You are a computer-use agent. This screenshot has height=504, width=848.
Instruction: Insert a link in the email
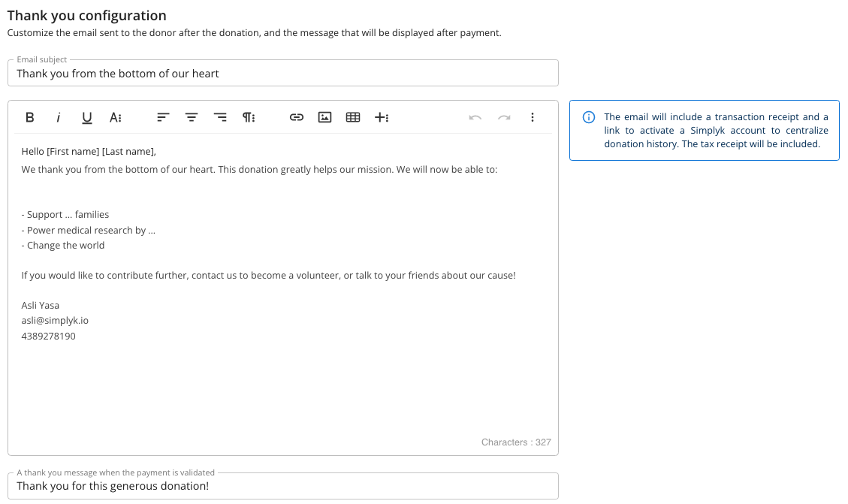point(297,117)
